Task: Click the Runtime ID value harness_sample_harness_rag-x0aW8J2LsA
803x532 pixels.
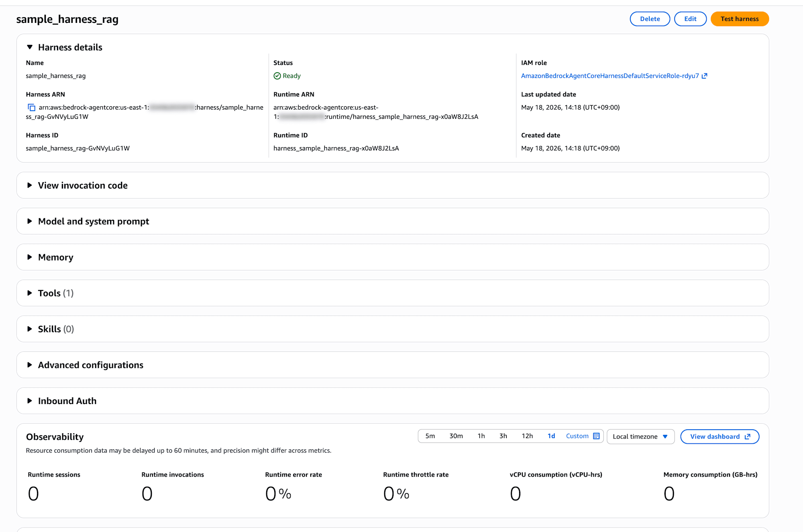Action: [336, 148]
